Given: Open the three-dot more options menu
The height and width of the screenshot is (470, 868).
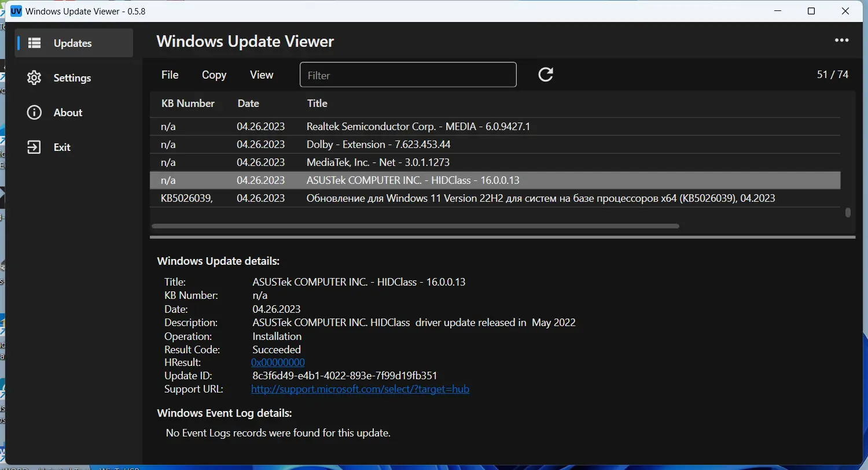Looking at the screenshot, I should (x=842, y=40).
